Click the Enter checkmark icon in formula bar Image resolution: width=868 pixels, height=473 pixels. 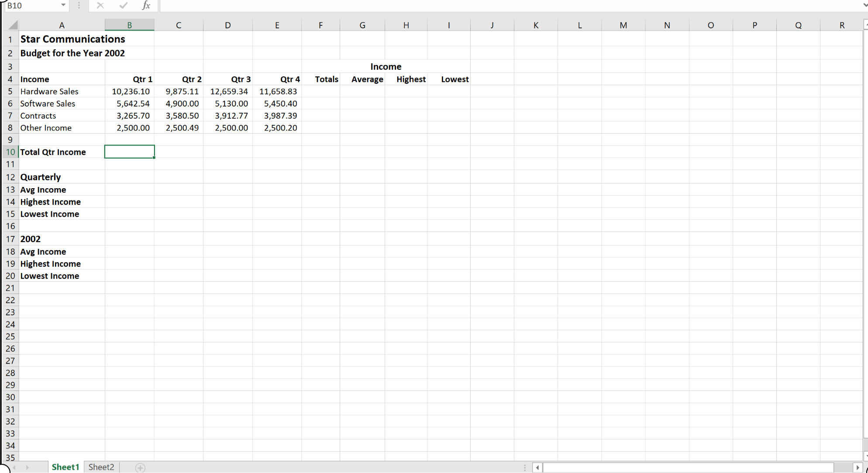point(124,5)
